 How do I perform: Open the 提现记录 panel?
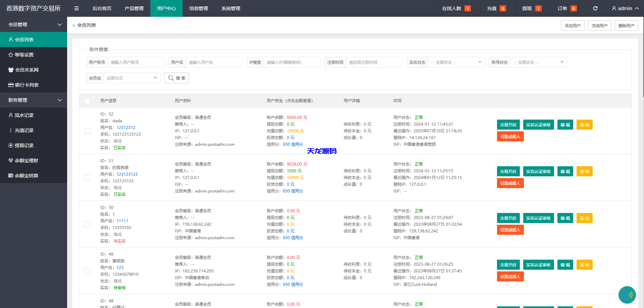[25, 145]
